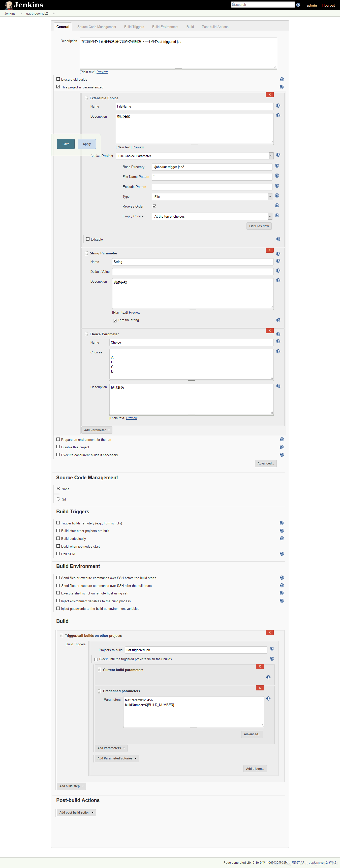This screenshot has height=868, width=340.
Task: Open REST API link in footer
Action: (298, 863)
